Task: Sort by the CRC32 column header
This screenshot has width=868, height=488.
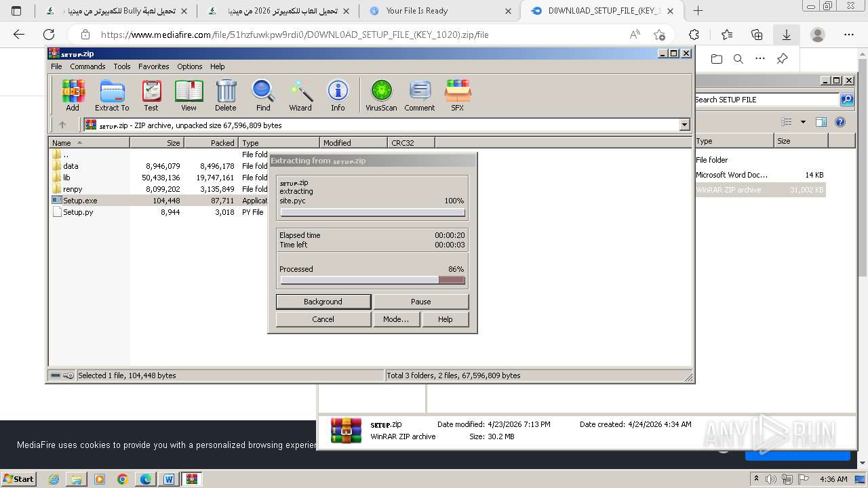Action: pos(411,142)
